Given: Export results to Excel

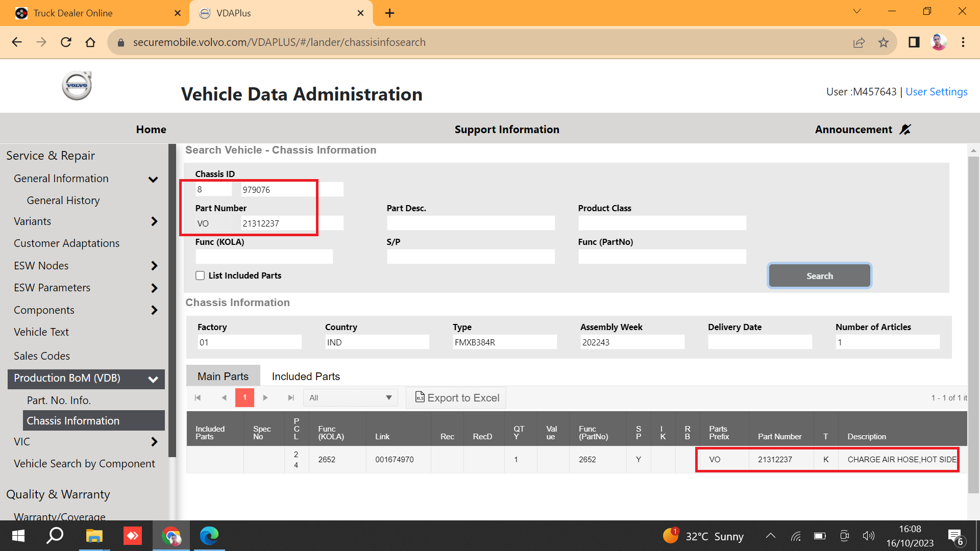Looking at the screenshot, I should coord(457,398).
